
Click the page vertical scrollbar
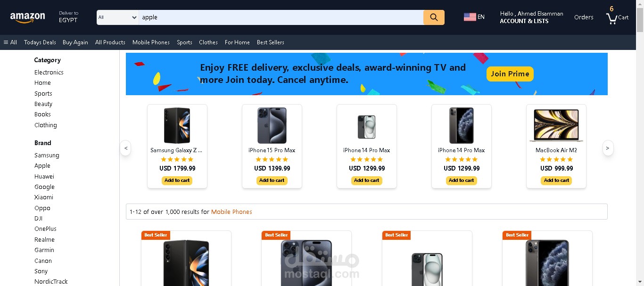point(640,143)
